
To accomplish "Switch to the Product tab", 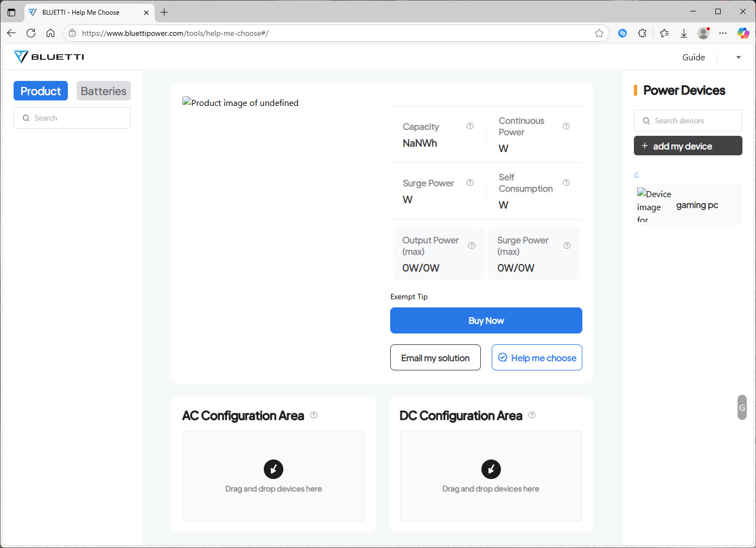I will tap(41, 91).
